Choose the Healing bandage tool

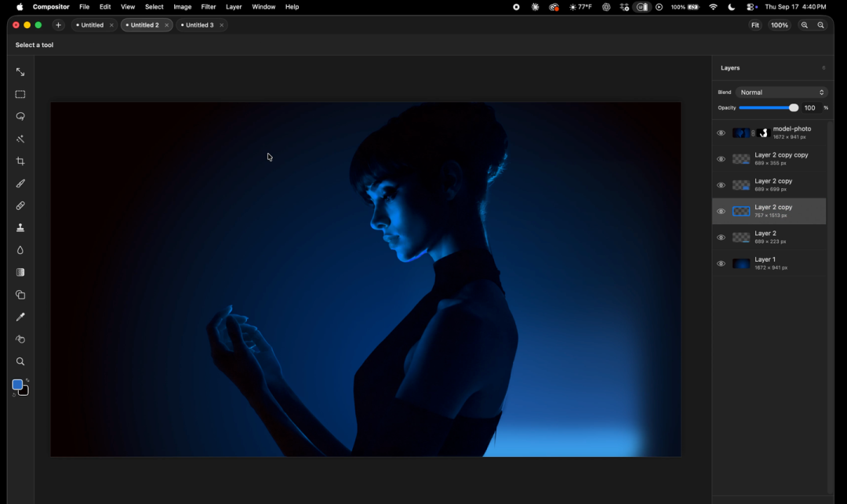tap(20, 205)
